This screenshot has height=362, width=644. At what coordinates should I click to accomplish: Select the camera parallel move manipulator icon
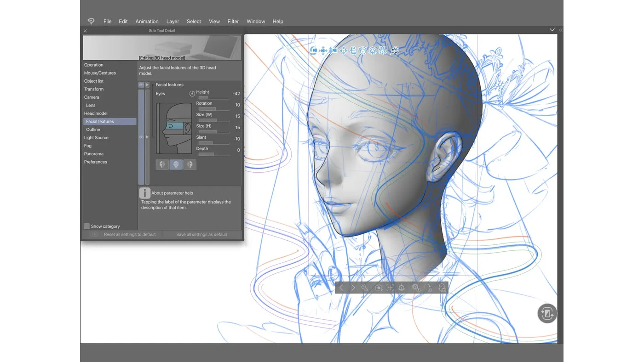tap(323, 51)
